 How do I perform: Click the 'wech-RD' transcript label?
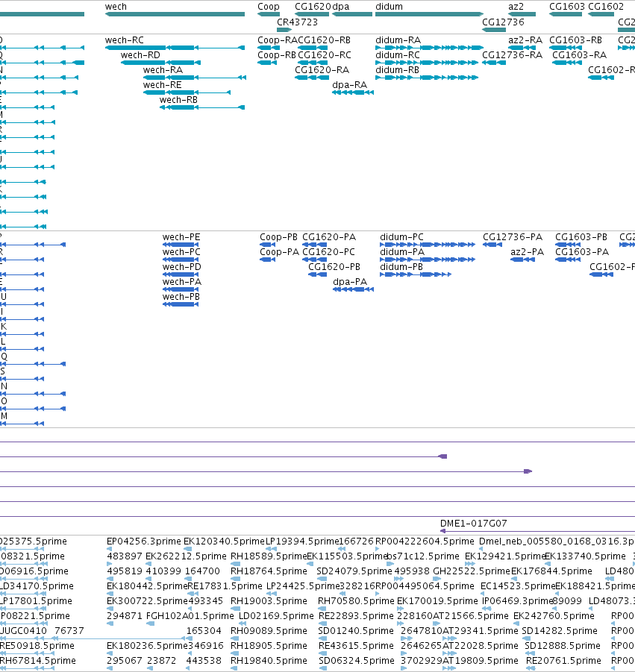click(x=140, y=55)
